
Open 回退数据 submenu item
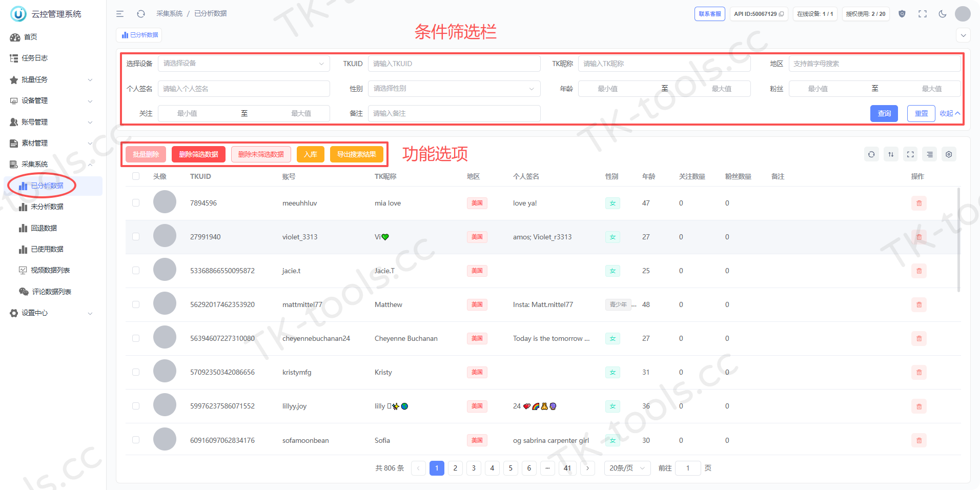53,228
